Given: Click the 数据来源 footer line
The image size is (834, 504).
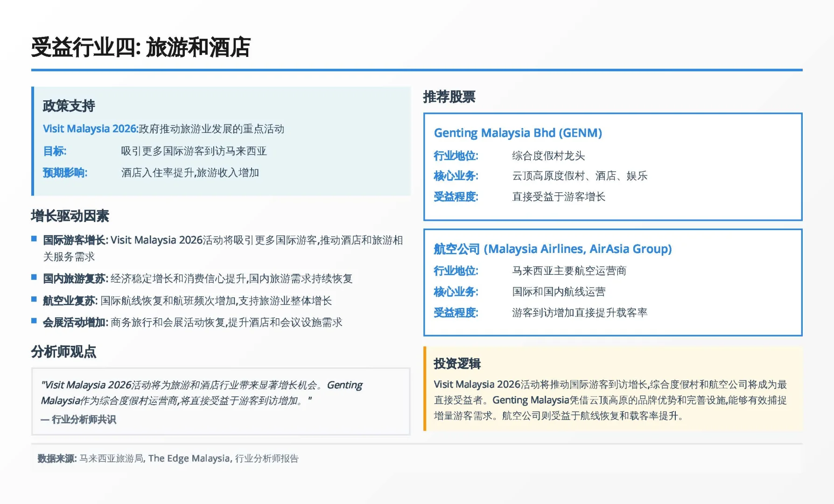Looking at the screenshot, I should (168, 459).
